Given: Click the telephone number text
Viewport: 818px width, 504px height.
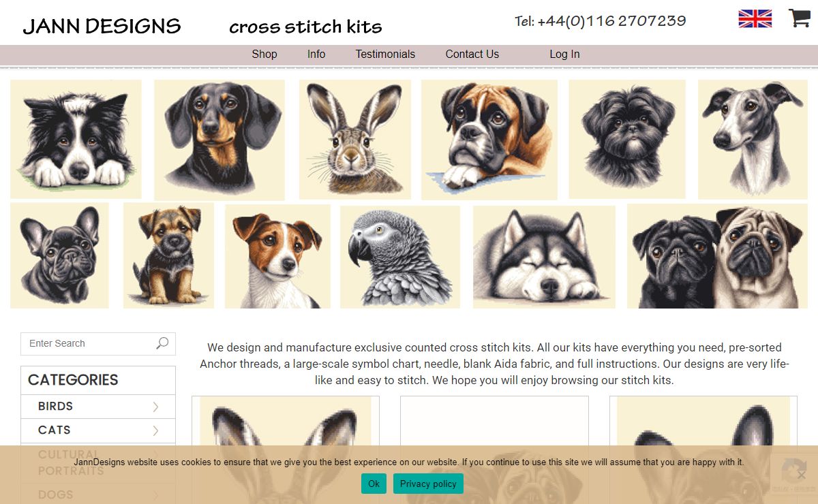Looking at the screenshot, I should pyautogui.click(x=601, y=21).
